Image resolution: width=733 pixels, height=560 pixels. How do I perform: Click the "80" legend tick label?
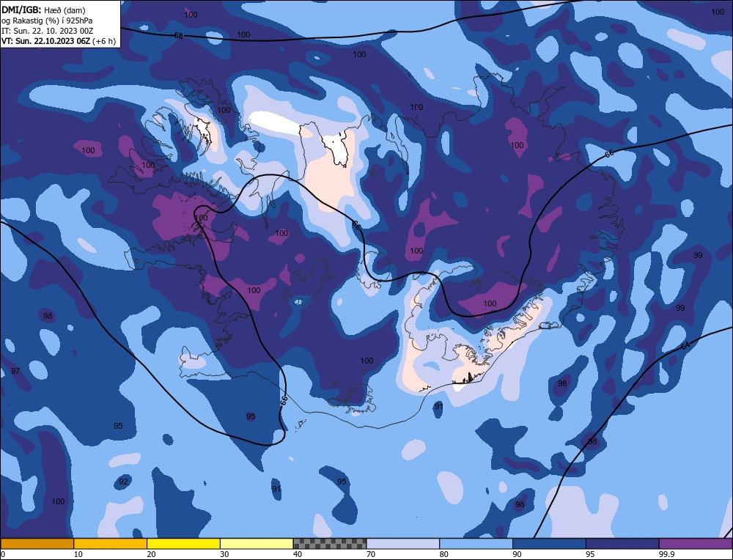[x=444, y=554]
